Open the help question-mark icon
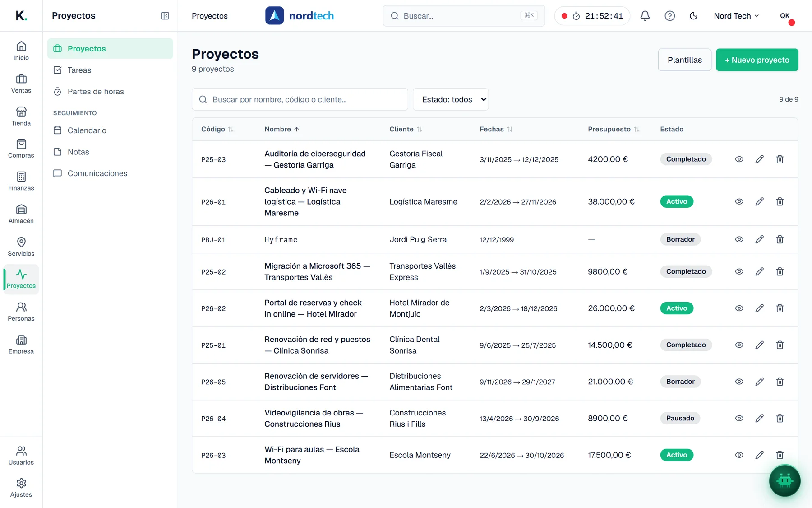The image size is (812, 508). [x=670, y=16]
